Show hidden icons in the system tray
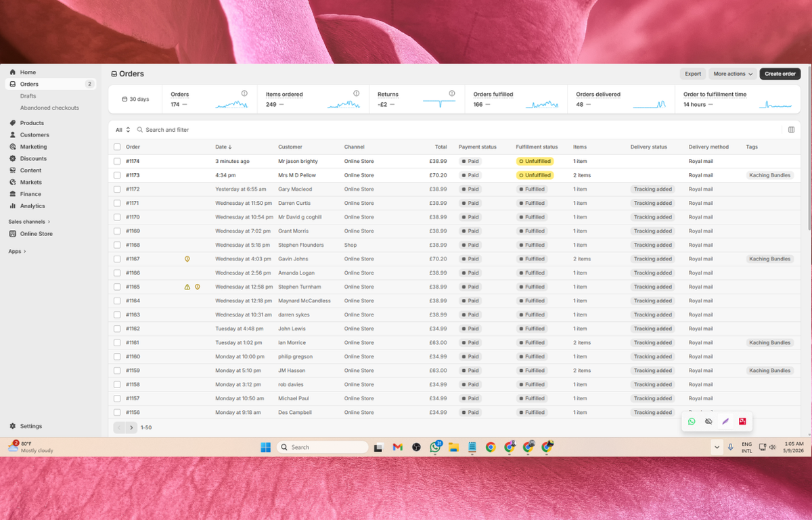This screenshot has width=812, height=520. 717,447
